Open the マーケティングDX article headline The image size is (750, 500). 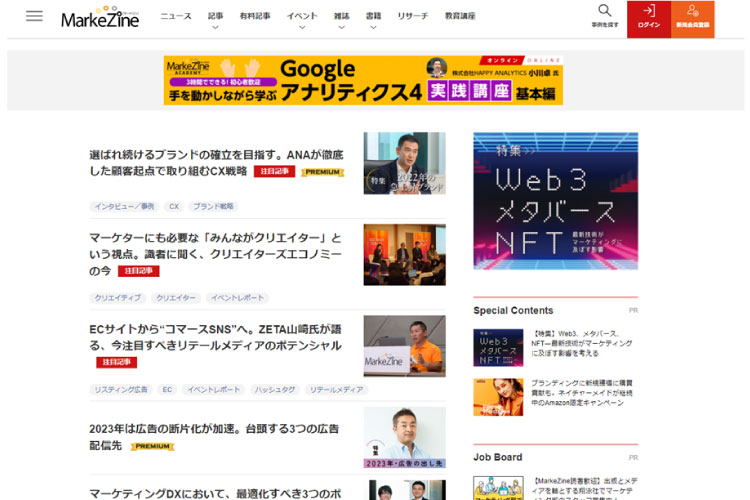pos(215,493)
